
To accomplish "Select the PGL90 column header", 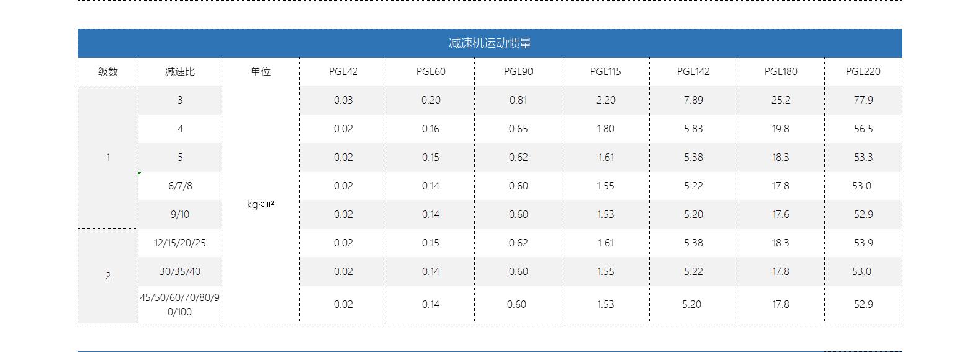I will coord(518,71).
